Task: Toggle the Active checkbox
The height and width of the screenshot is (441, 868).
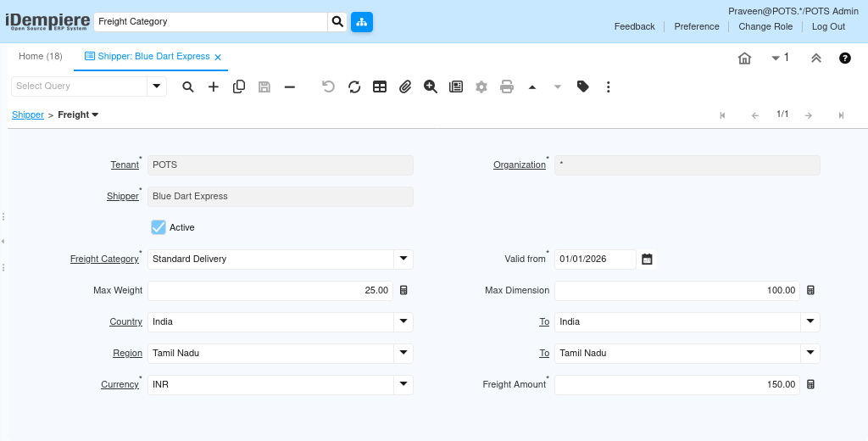Action: point(159,227)
